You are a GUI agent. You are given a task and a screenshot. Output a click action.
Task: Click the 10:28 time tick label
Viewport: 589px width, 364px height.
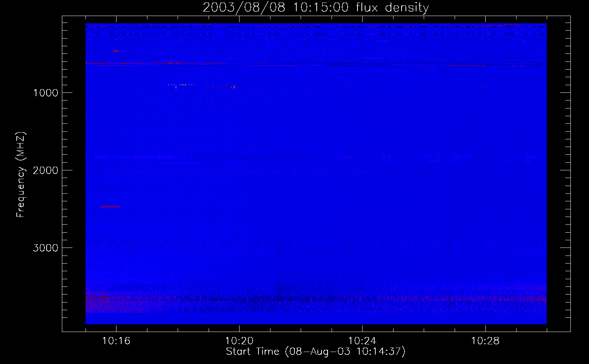tap(485, 341)
